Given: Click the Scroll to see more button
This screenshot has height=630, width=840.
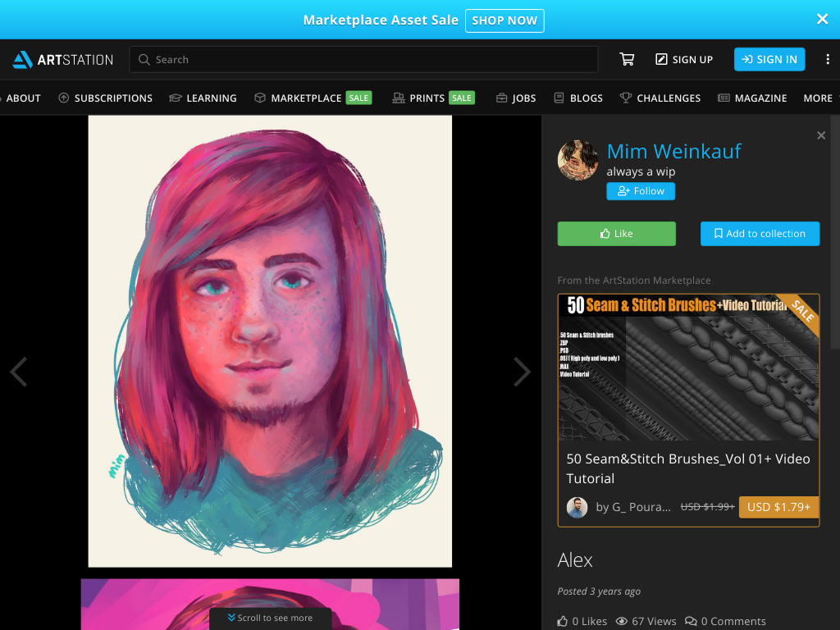Looking at the screenshot, I should coord(271,619).
